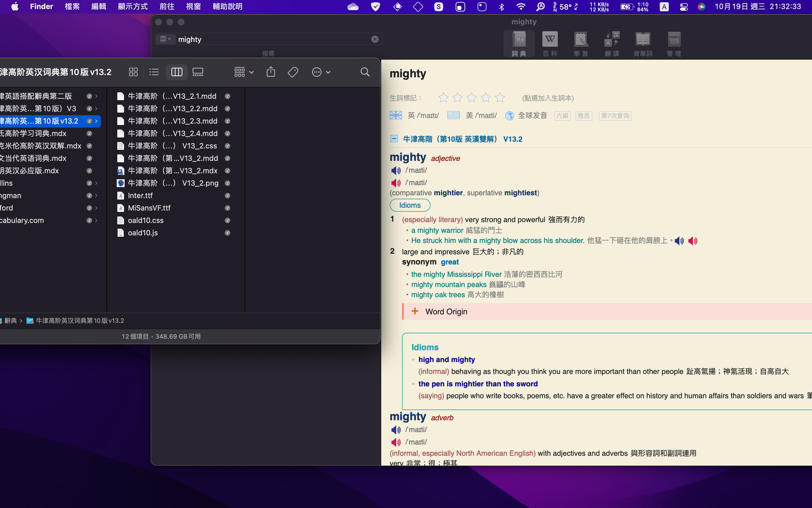Expand the ford folder chevron
The image size is (812, 508).
(96, 208)
